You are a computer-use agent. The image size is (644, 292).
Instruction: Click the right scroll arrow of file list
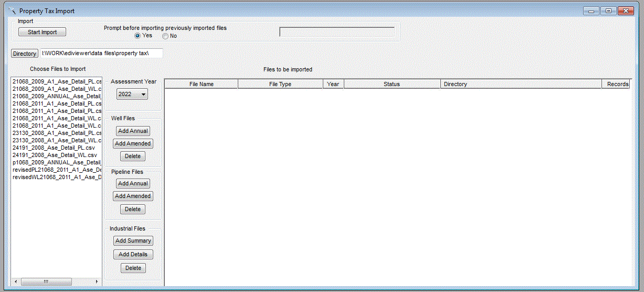tap(97, 282)
